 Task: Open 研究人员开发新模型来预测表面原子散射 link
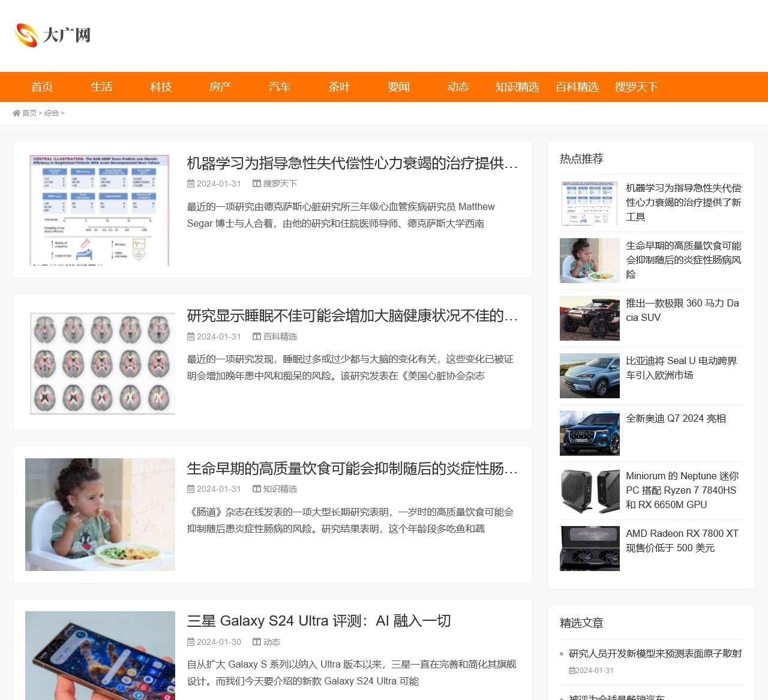point(655,654)
